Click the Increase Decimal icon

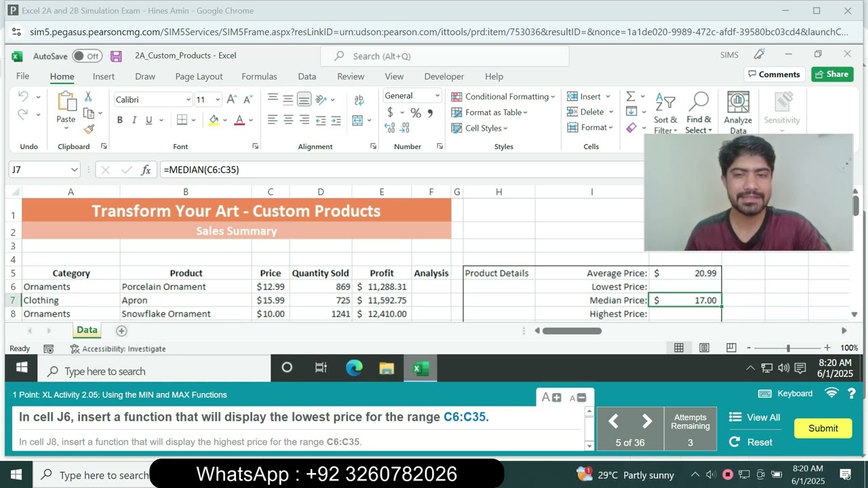pyautogui.click(x=390, y=127)
